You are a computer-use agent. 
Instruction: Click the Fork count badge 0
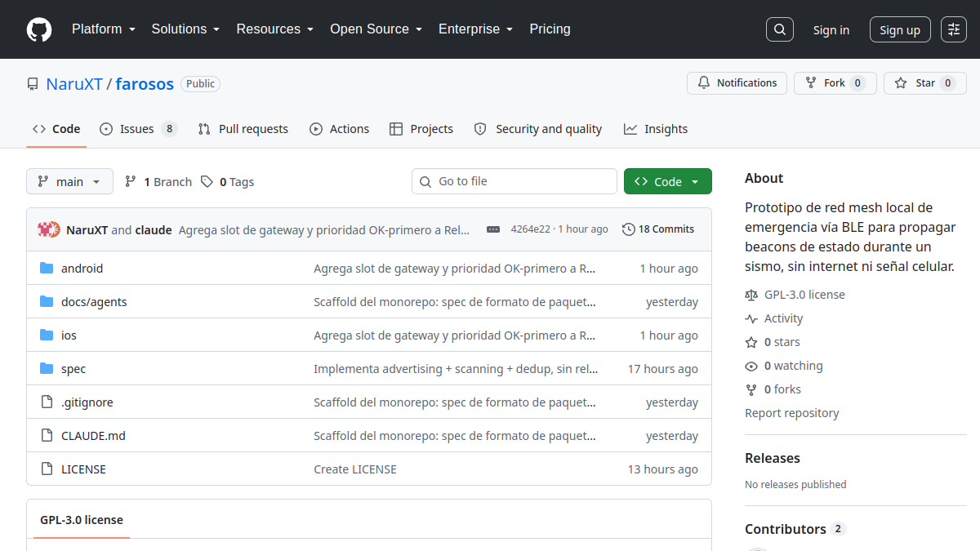tap(857, 83)
